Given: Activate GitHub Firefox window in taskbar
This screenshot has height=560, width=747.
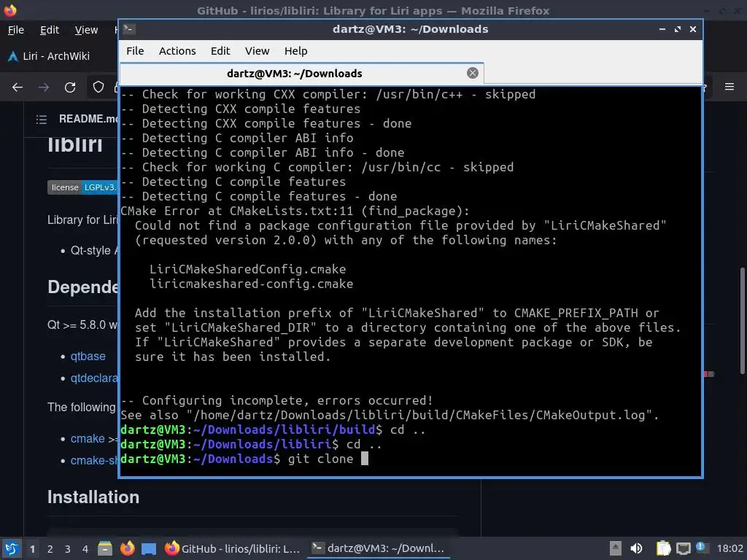Looking at the screenshot, I should click(233, 548).
